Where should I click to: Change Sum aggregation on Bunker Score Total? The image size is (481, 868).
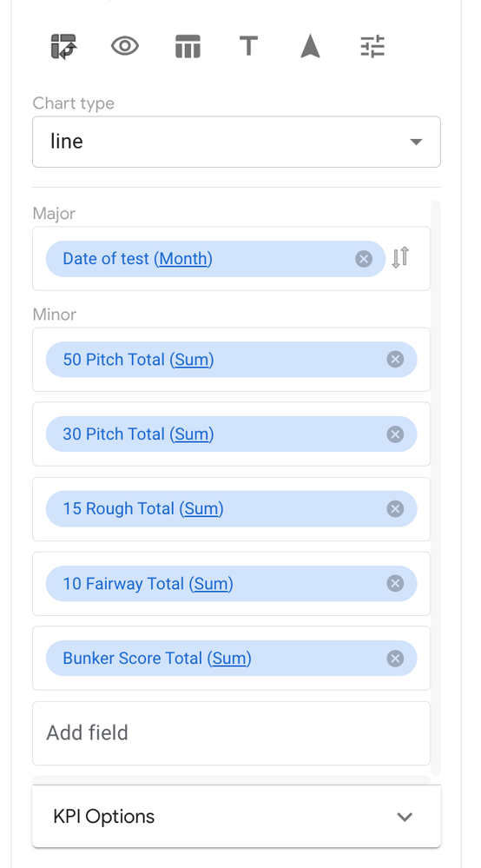(229, 659)
